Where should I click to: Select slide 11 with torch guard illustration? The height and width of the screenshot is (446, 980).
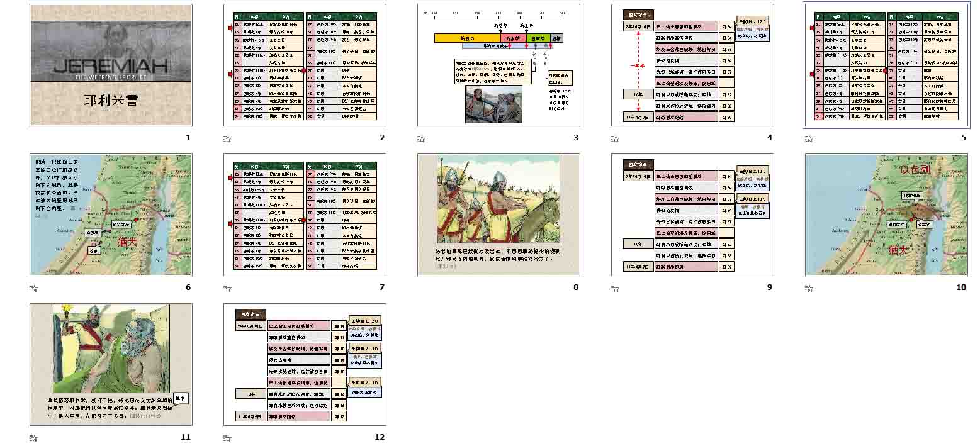(111, 364)
